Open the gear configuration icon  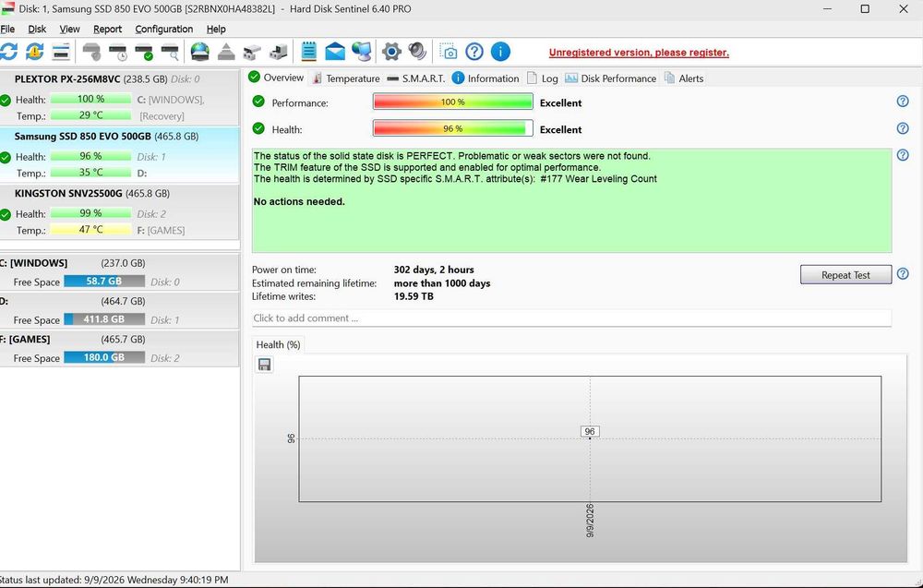coord(391,52)
